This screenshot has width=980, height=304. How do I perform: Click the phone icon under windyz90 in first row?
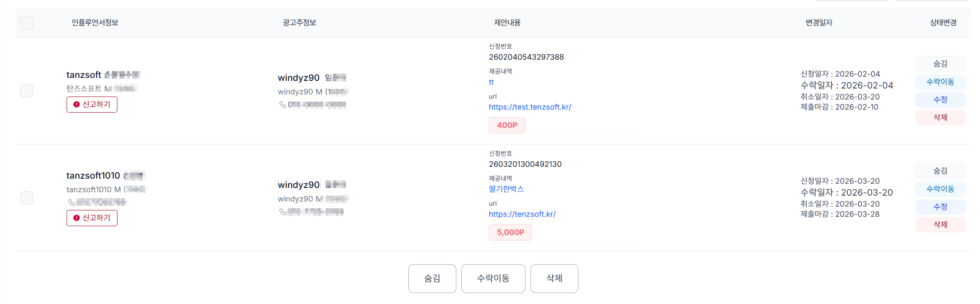pyautogui.click(x=283, y=105)
